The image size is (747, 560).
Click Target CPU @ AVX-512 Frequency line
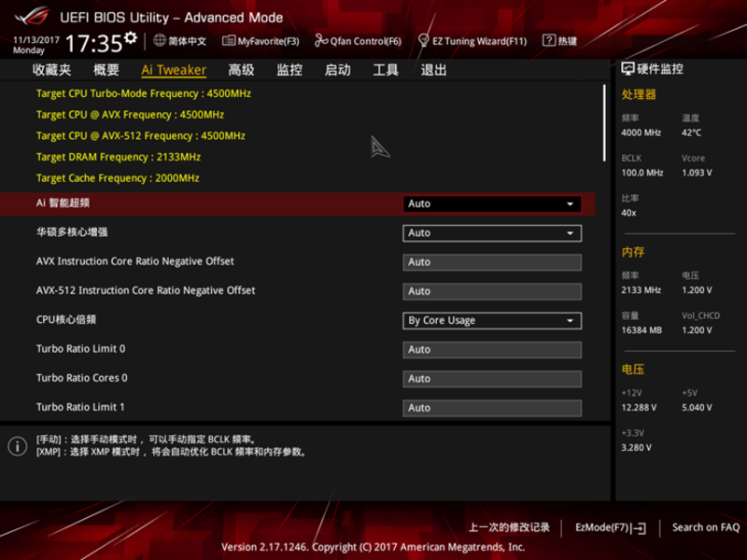141,135
